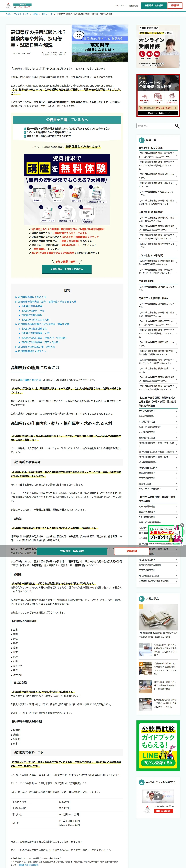Open 政策論文対策講座 in the sidebar

coord(158,560)
